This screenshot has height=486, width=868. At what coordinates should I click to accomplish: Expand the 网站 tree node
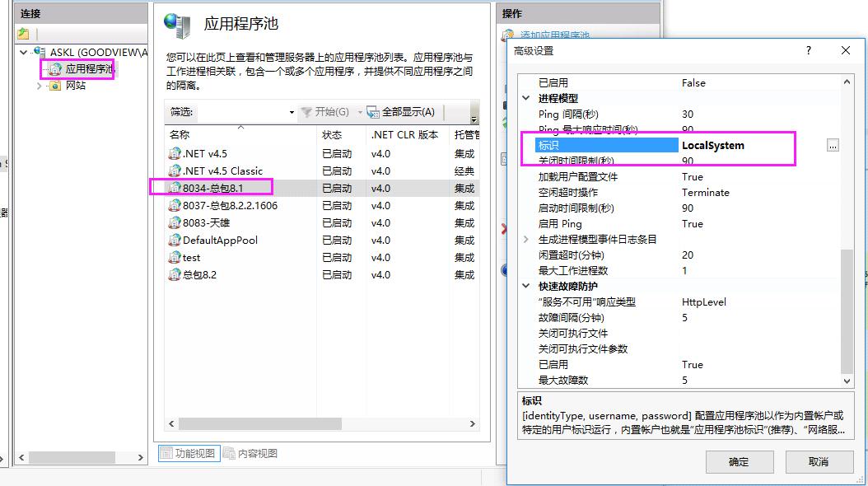39,86
